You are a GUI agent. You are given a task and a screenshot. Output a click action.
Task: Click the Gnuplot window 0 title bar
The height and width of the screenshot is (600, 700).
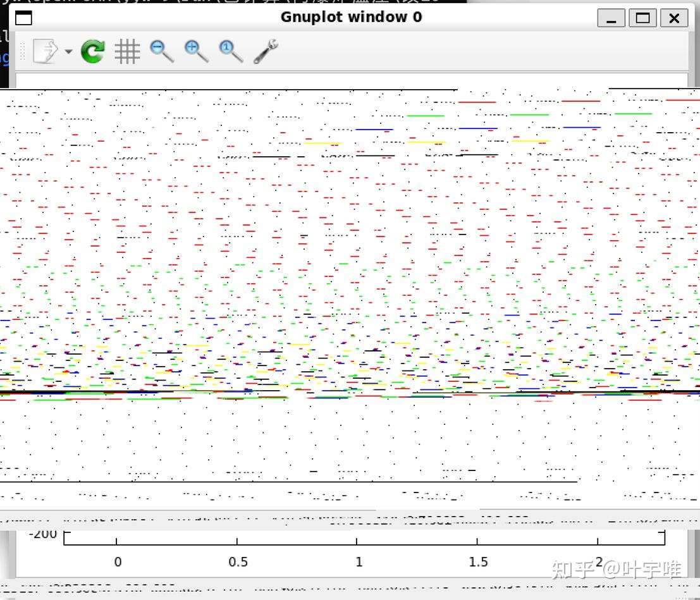(351, 17)
